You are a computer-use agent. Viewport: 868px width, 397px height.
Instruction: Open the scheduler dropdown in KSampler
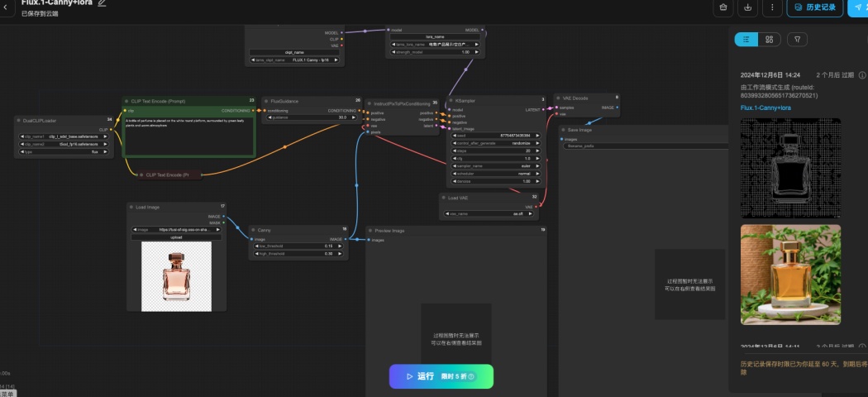pos(495,174)
